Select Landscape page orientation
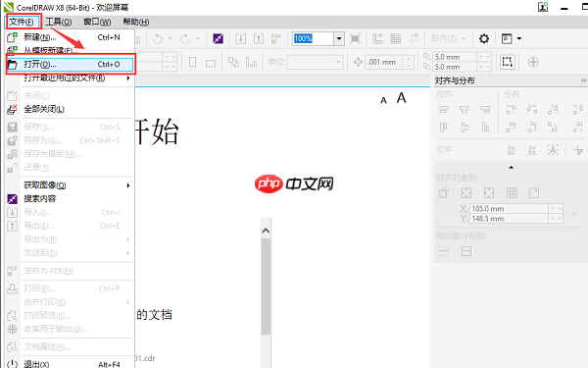The height and width of the screenshot is (368, 588). pyautogui.click(x=211, y=63)
